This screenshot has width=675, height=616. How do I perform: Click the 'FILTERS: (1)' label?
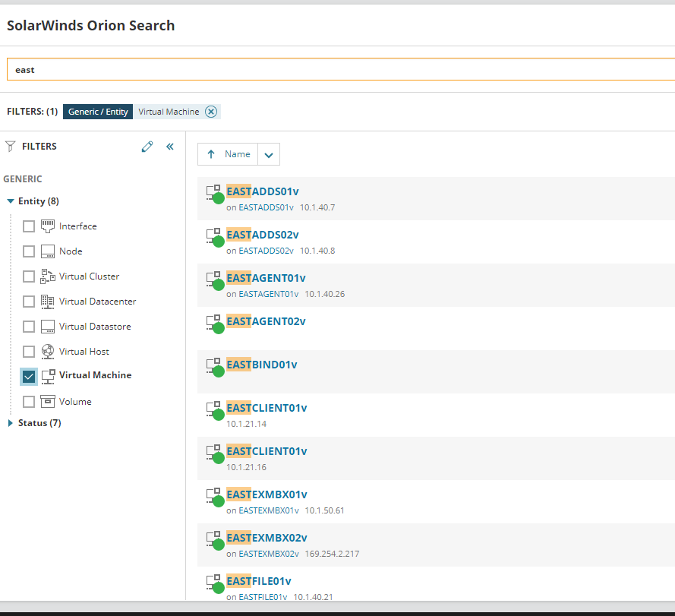(33, 112)
